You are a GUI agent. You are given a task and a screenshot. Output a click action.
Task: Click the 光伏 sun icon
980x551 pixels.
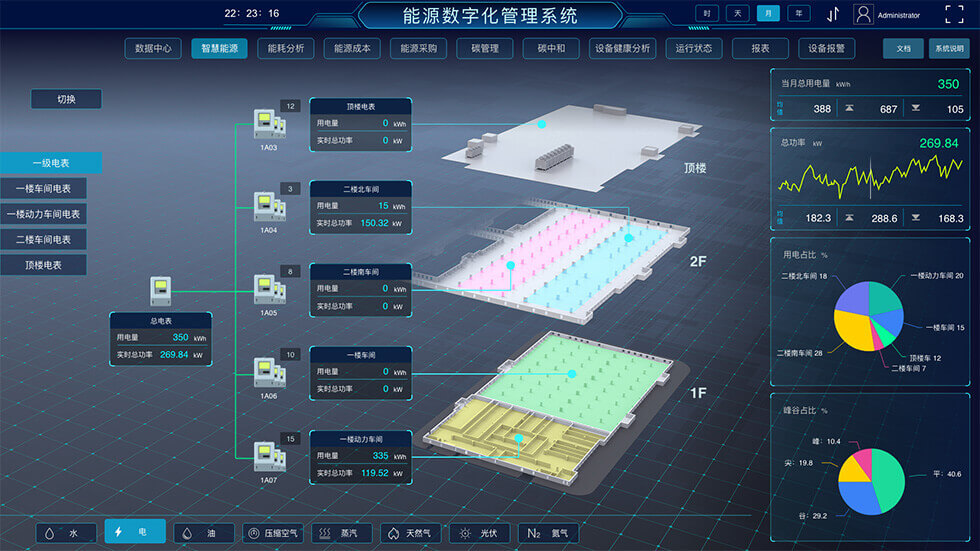click(x=462, y=534)
